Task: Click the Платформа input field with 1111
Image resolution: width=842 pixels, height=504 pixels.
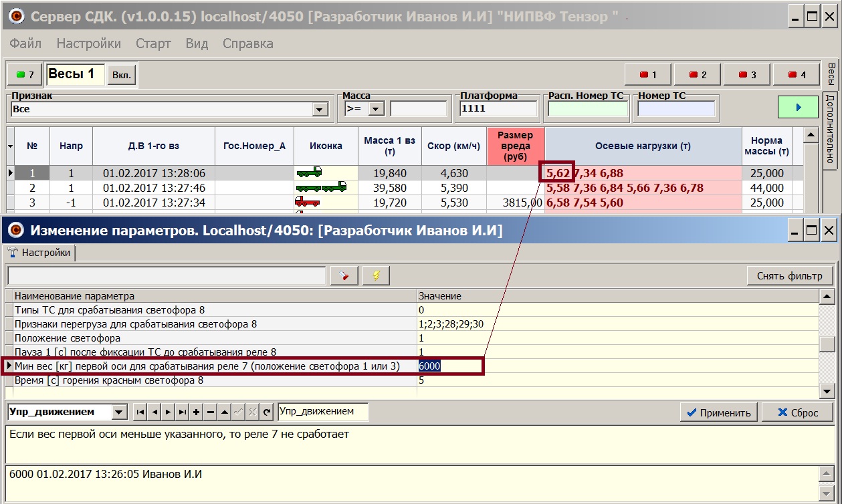Action: click(x=498, y=109)
